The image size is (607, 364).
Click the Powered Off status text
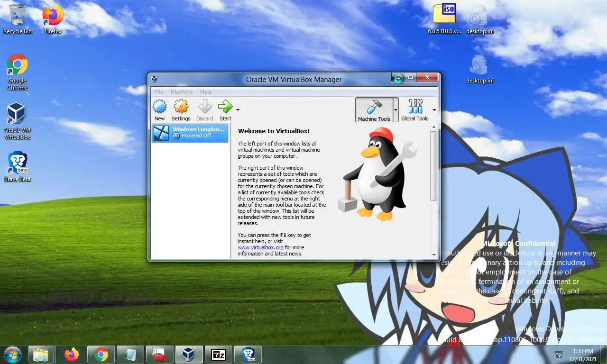196,136
